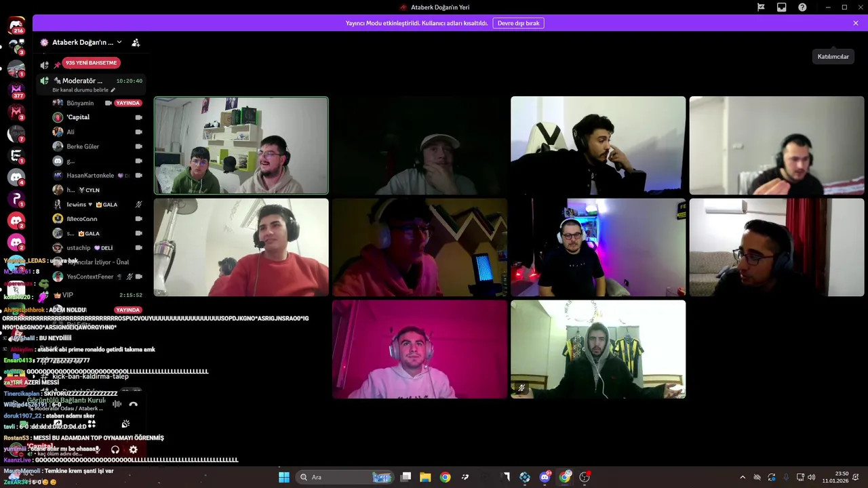The width and height of the screenshot is (868, 488).
Task: Open Discord from the Windows taskbar
Action: 545,477
